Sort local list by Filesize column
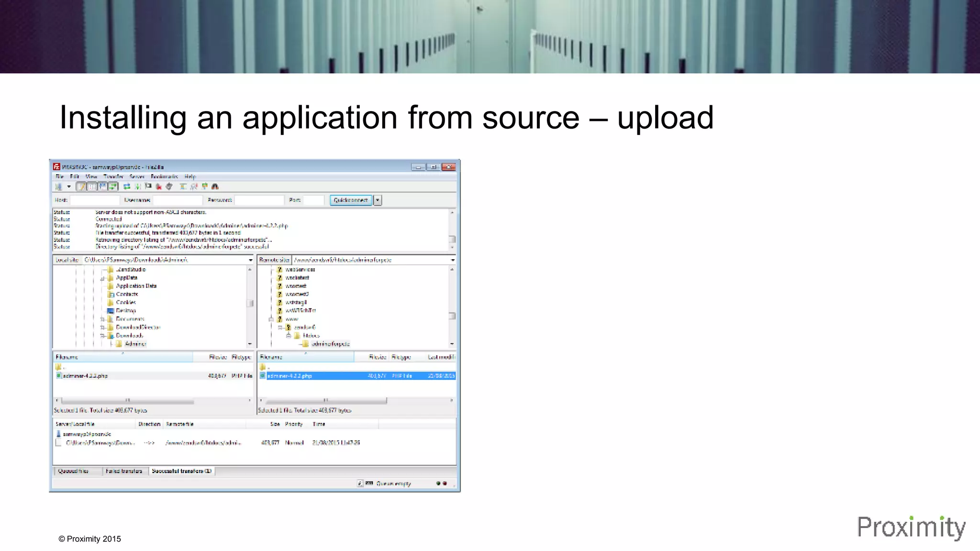This screenshot has height=551, width=980. 212,357
